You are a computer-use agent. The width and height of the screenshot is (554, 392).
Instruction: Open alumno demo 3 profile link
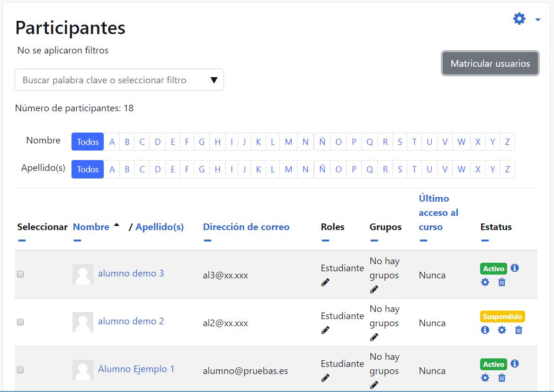(x=131, y=273)
